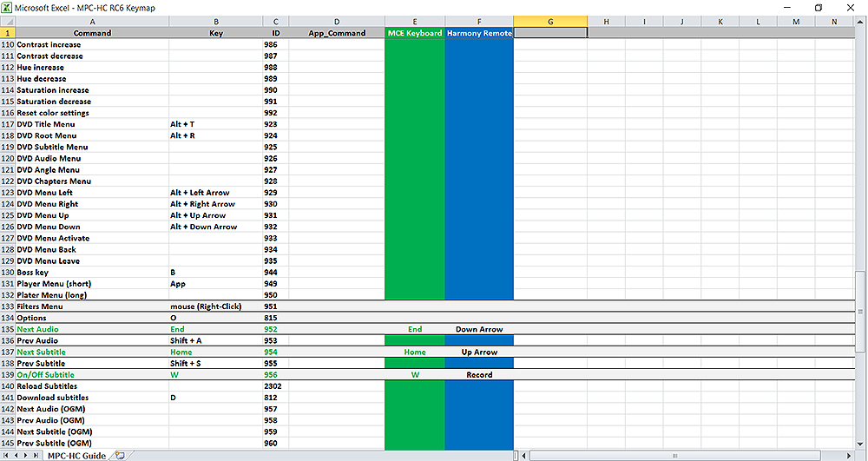
Task: Select the Boss key cell
Action: 92,273
